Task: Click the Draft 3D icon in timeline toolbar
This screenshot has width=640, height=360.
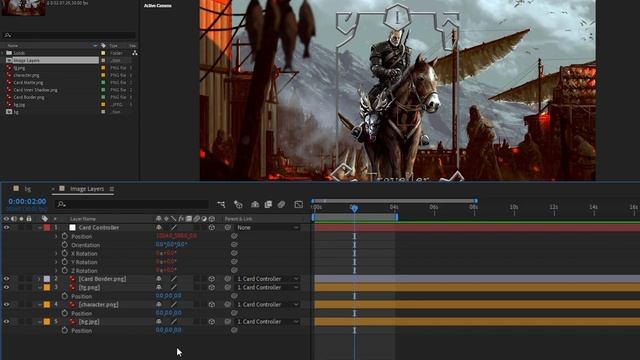Action: tap(238, 204)
